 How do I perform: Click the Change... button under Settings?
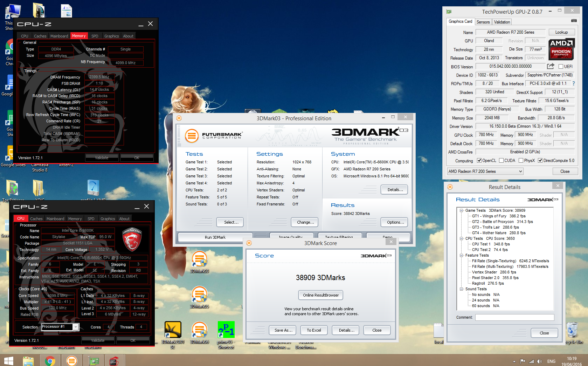point(305,222)
